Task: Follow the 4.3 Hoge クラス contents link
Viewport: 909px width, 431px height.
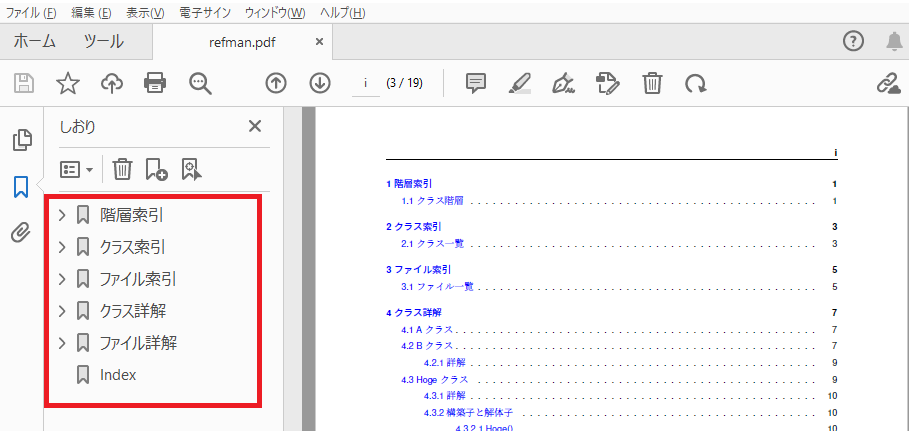Action: 434,380
